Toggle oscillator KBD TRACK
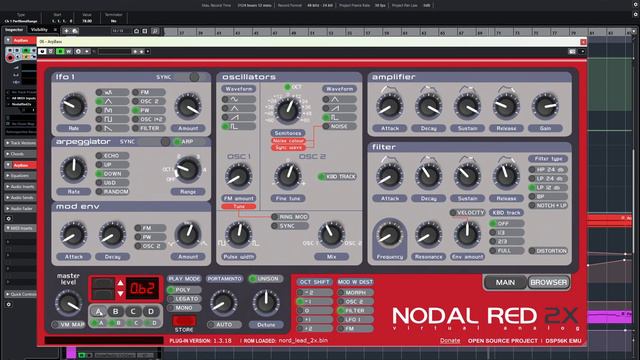 click(x=337, y=176)
